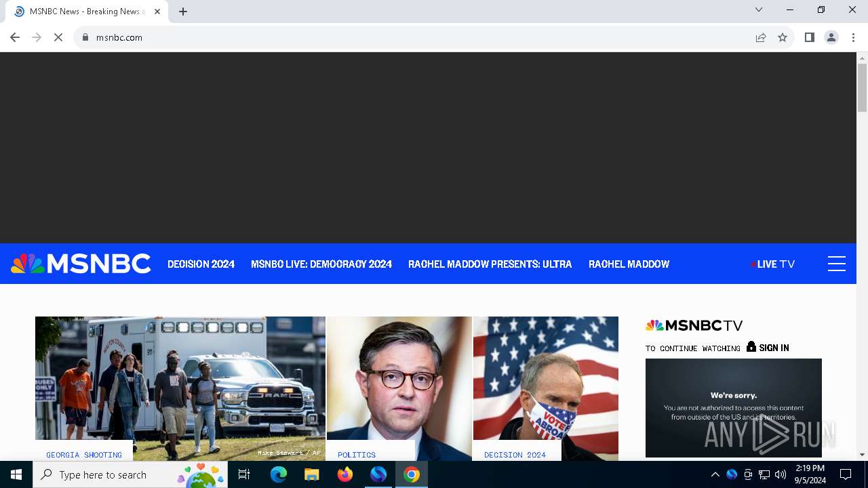The image size is (868, 488).
Task: Go back to previous page
Action: [15, 37]
